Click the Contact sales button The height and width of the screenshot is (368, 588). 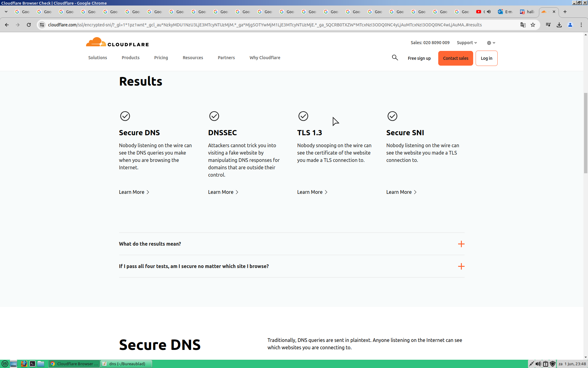click(x=455, y=58)
